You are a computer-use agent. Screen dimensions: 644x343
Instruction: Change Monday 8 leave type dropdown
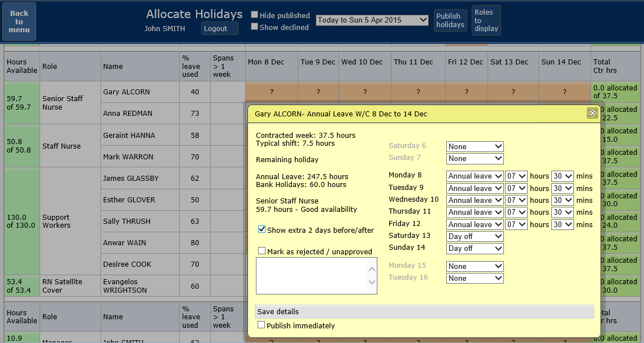point(475,176)
